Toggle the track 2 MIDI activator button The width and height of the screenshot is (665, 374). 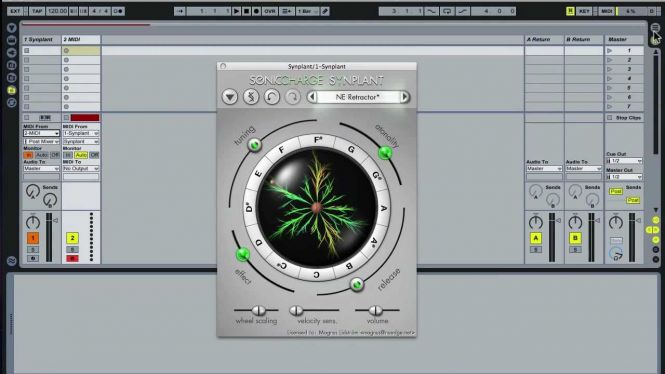click(x=72, y=238)
